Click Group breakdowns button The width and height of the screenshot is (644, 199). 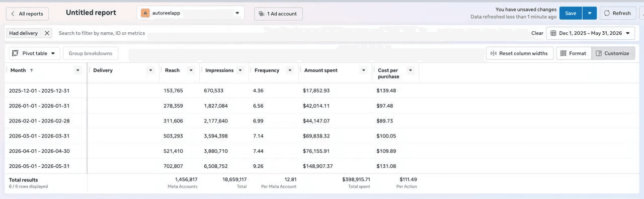click(x=91, y=53)
